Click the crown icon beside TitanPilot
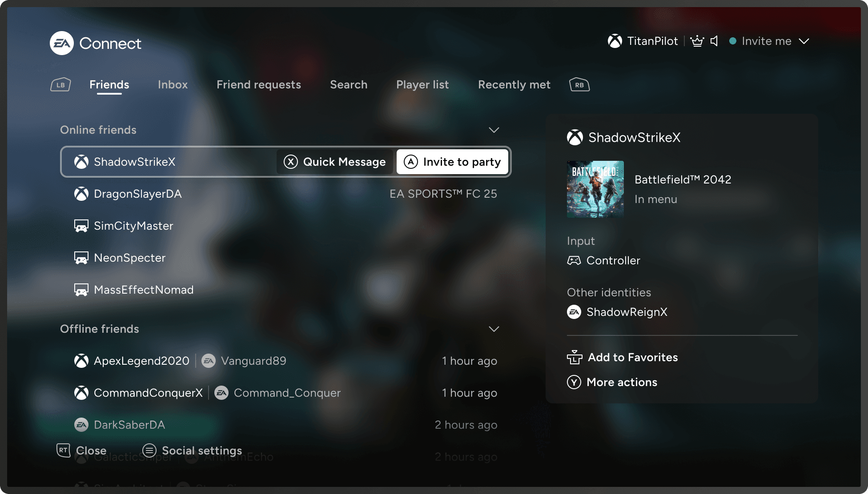 (x=697, y=41)
